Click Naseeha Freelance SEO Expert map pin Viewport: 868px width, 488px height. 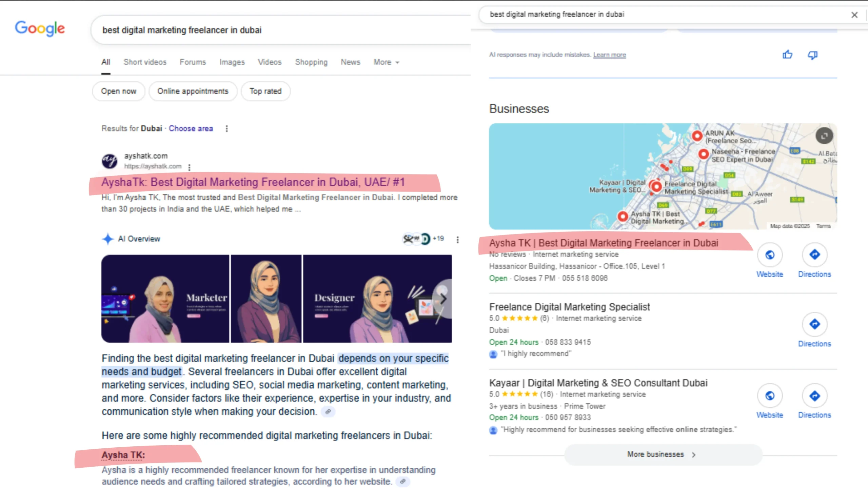(x=704, y=154)
